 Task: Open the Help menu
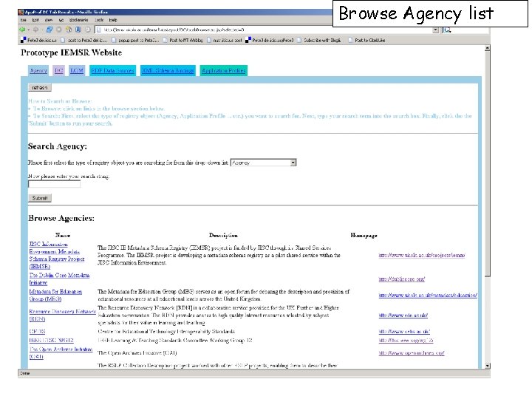[x=113, y=20]
